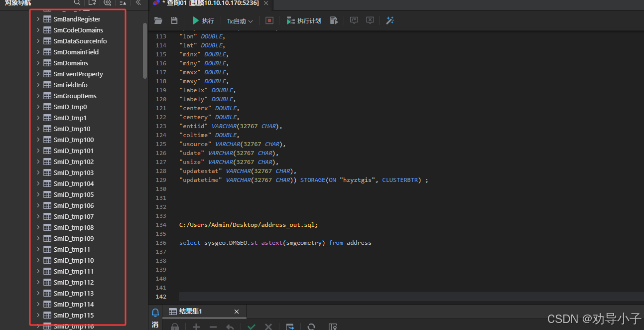Undo the edit in the result toolbar

coord(230,327)
